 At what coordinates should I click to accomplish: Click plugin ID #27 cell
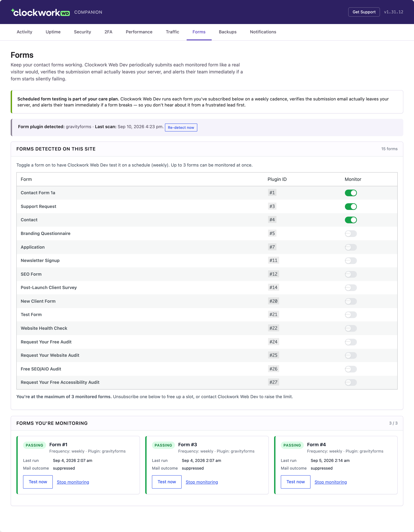(273, 382)
